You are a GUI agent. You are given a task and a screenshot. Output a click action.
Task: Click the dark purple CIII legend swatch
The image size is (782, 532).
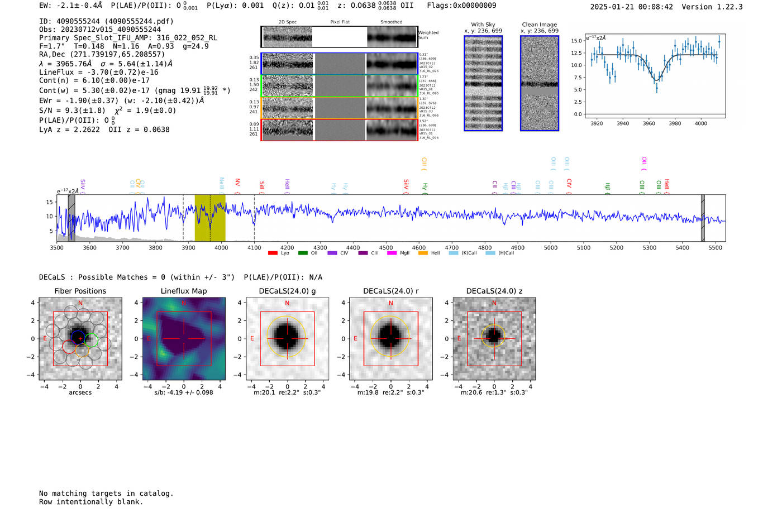[363, 253]
